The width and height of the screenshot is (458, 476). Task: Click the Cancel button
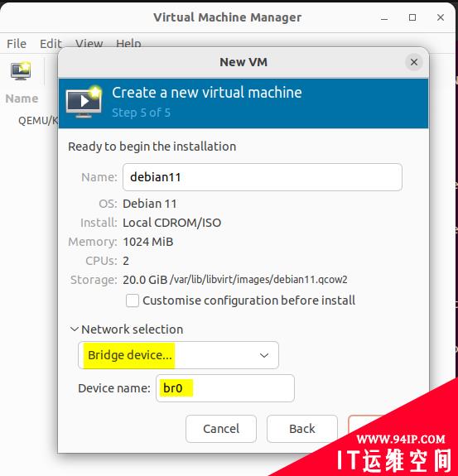pos(221,429)
